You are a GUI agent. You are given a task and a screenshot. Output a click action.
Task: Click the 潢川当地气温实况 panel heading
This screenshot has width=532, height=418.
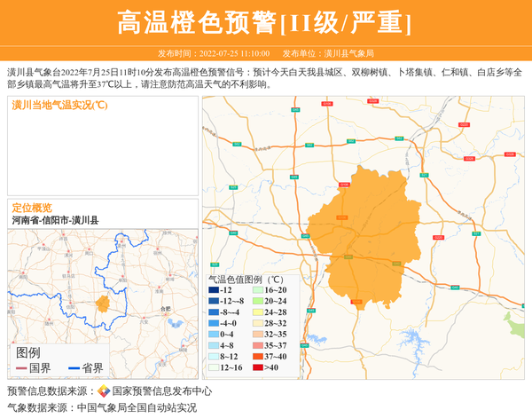click(x=59, y=105)
